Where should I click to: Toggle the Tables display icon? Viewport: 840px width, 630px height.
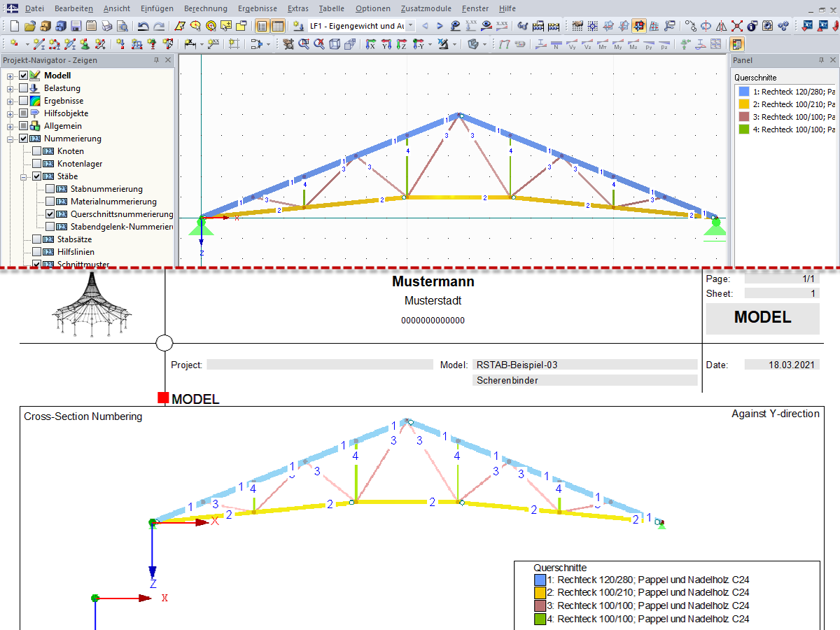pos(277,26)
